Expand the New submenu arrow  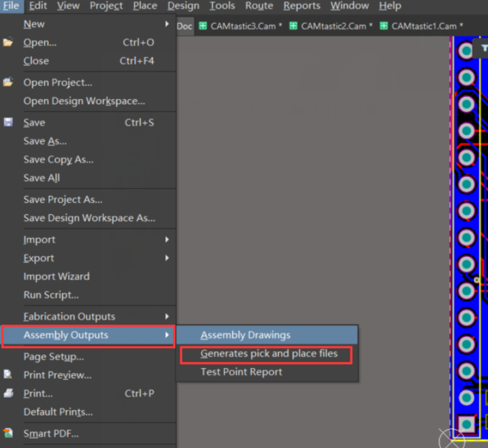tap(167, 24)
